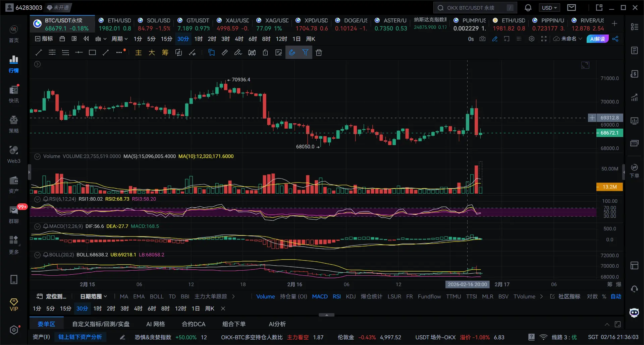Open the 群聊 group chat icon
This screenshot has width=644, height=345.
[x=14, y=215]
